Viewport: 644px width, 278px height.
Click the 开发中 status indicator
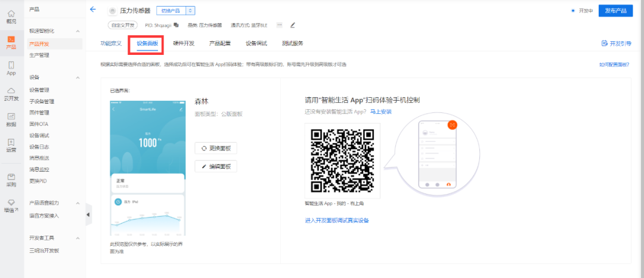pos(582,11)
